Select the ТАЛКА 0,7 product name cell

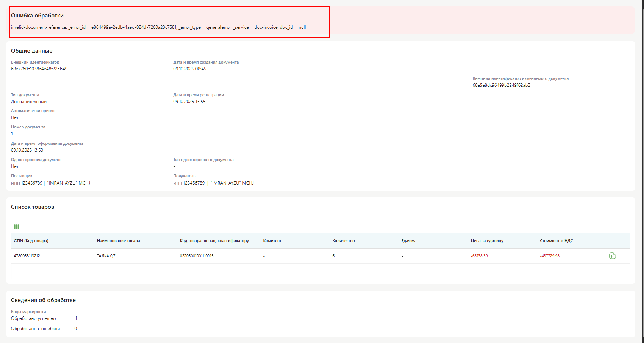(106, 256)
